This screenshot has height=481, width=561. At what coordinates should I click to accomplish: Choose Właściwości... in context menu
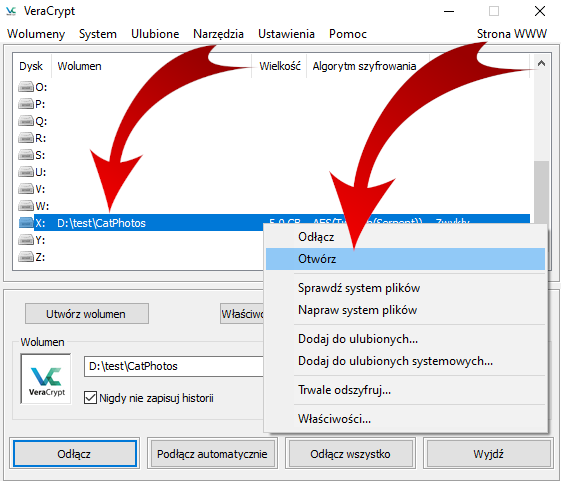coord(405,419)
